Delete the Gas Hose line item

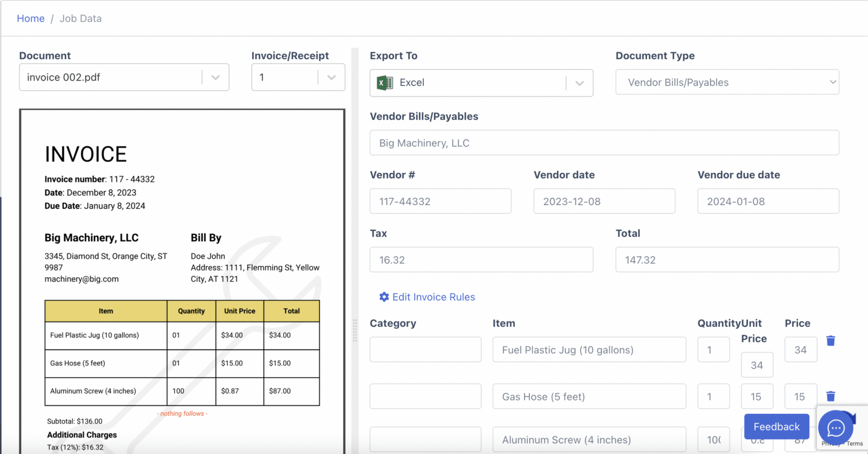(830, 396)
